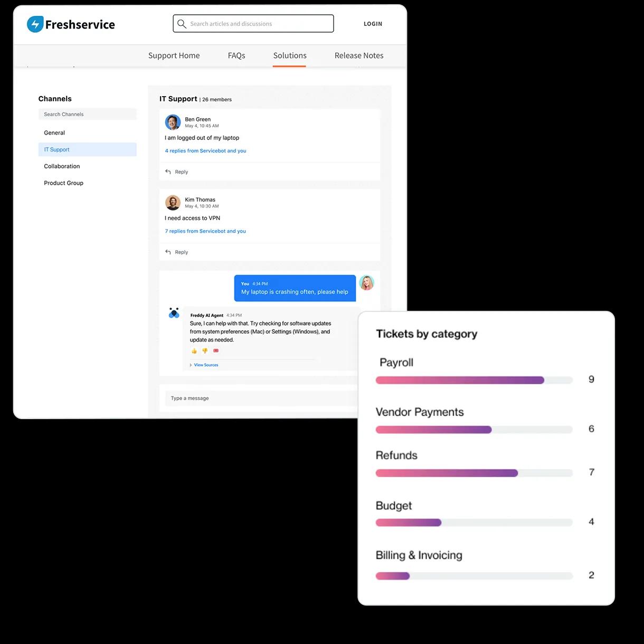Focus the Search articles and discussions field

pos(253,24)
